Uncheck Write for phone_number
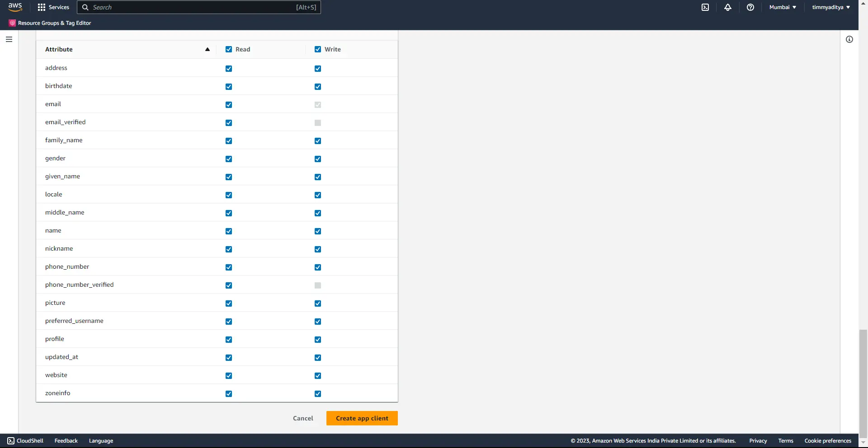 click(x=318, y=267)
